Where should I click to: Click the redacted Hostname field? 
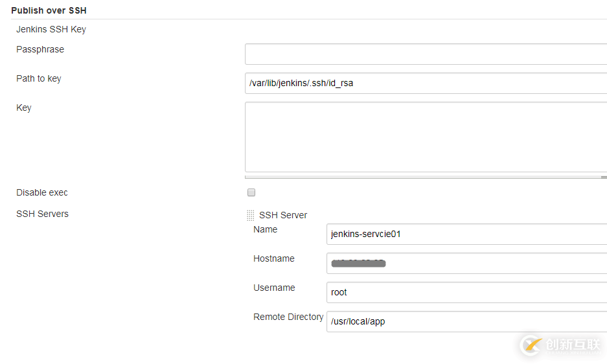pos(466,264)
